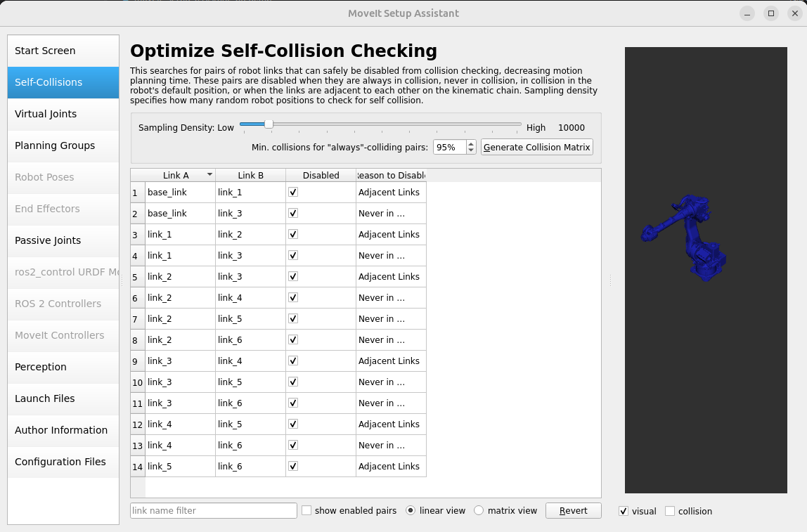Toggle disabled checkbox for link_2 and link_6
This screenshot has height=532, width=807.
point(293,339)
